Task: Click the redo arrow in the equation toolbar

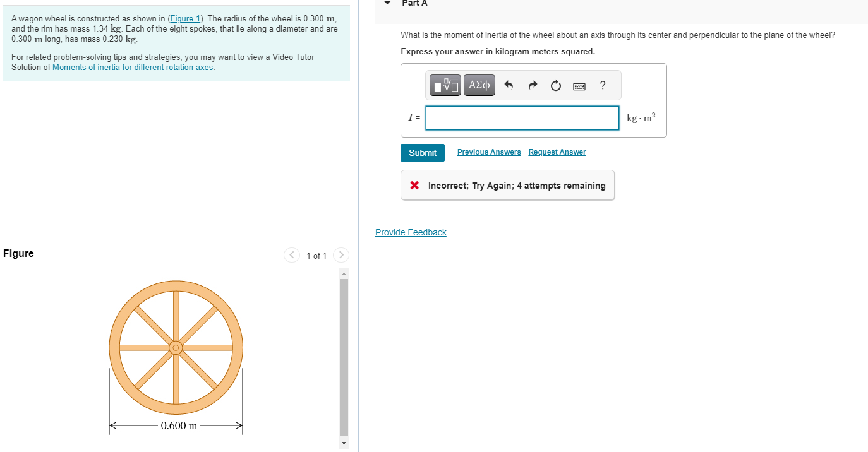Action: coord(533,85)
